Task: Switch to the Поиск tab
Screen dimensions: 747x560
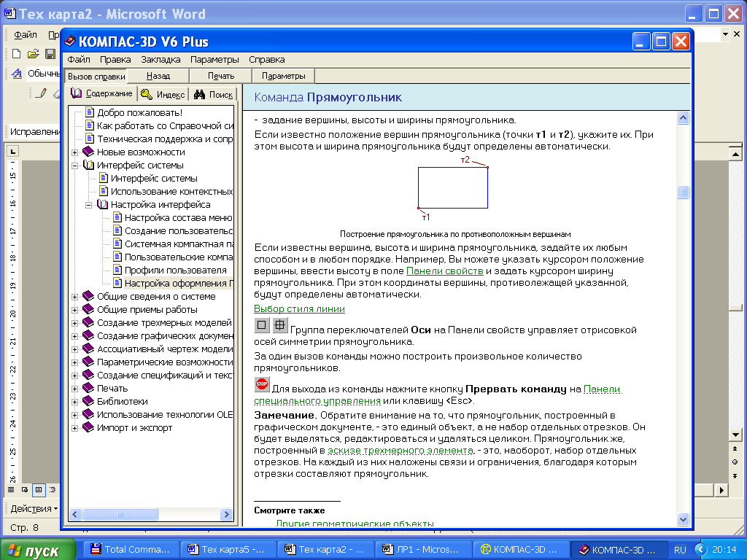Action: click(x=214, y=94)
